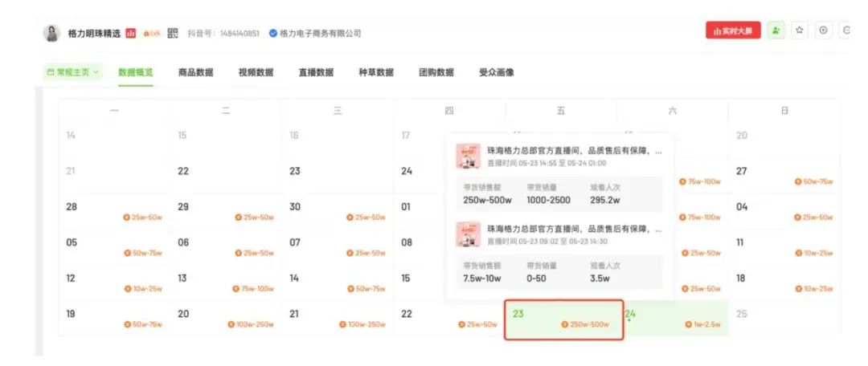The height and width of the screenshot is (366, 868).
Task: Open the 受众画像 tab
Action: 497,72
